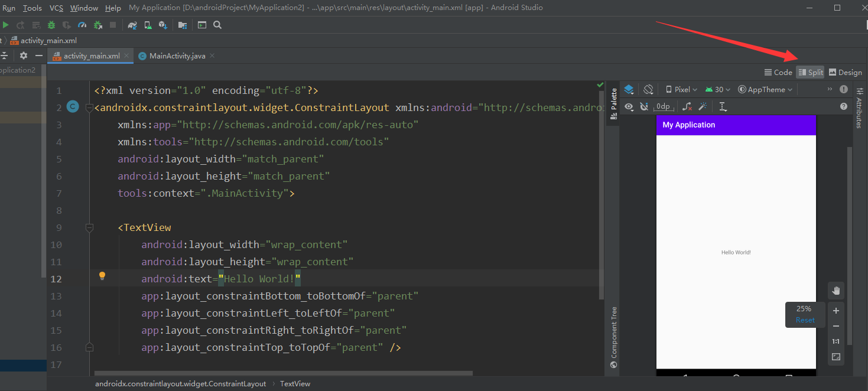Image resolution: width=868 pixels, height=391 pixels.
Task: Start debugging with the Debug icon
Action: coord(51,25)
